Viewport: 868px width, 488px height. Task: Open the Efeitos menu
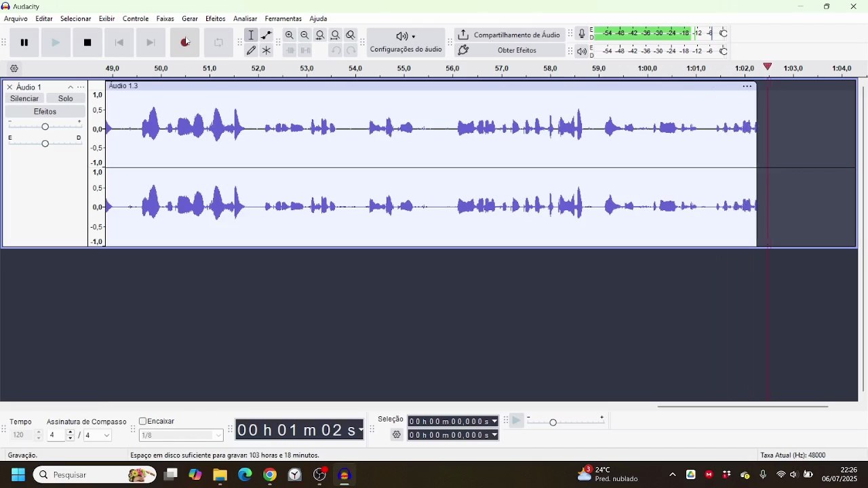click(215, 19)
